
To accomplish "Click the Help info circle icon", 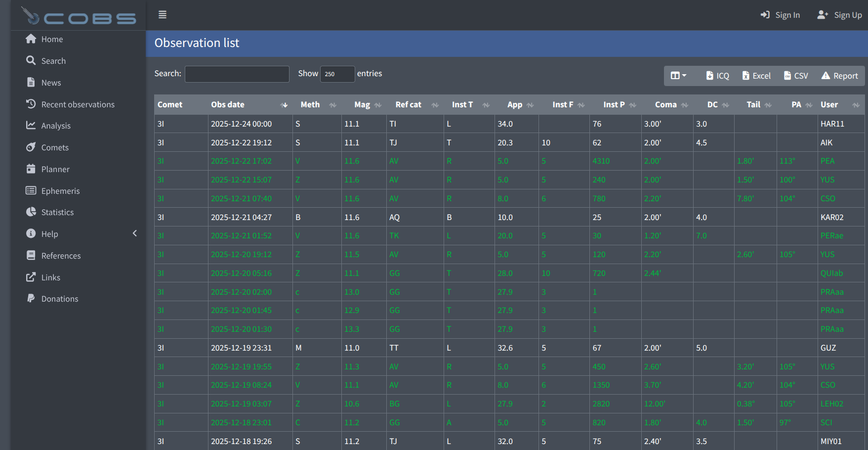I will coord(31,233).
